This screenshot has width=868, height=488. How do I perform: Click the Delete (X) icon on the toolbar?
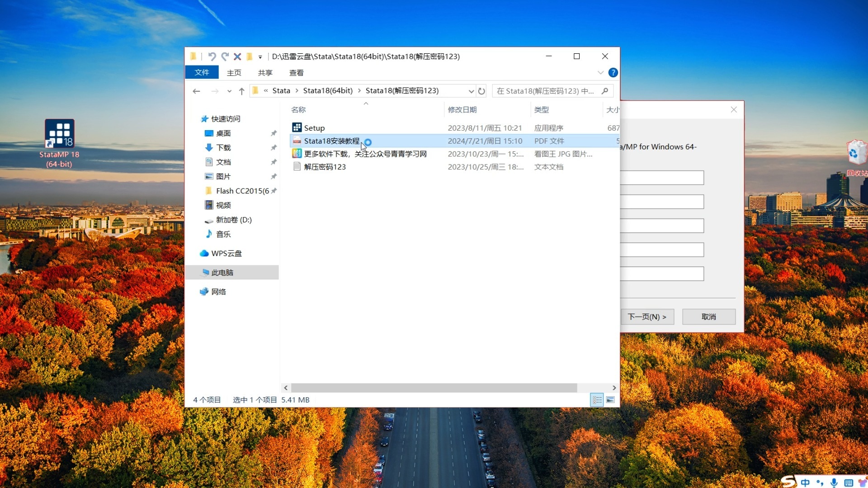point(237,56)
